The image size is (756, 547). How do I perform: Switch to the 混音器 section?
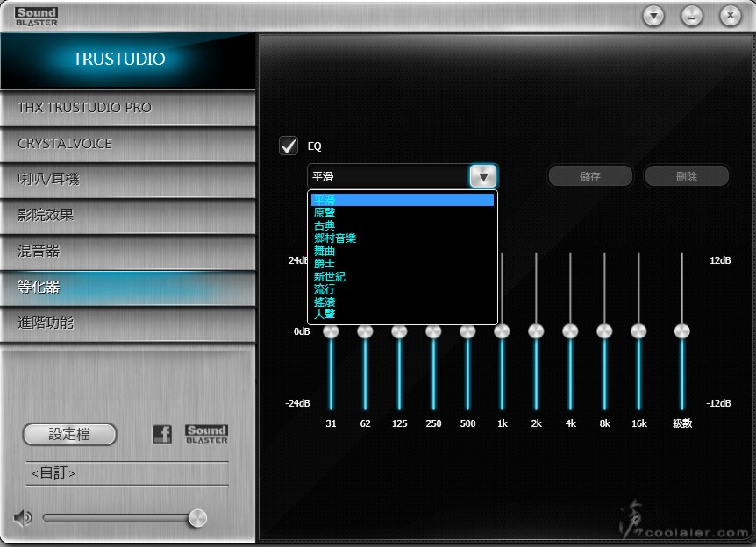[128, 251]
